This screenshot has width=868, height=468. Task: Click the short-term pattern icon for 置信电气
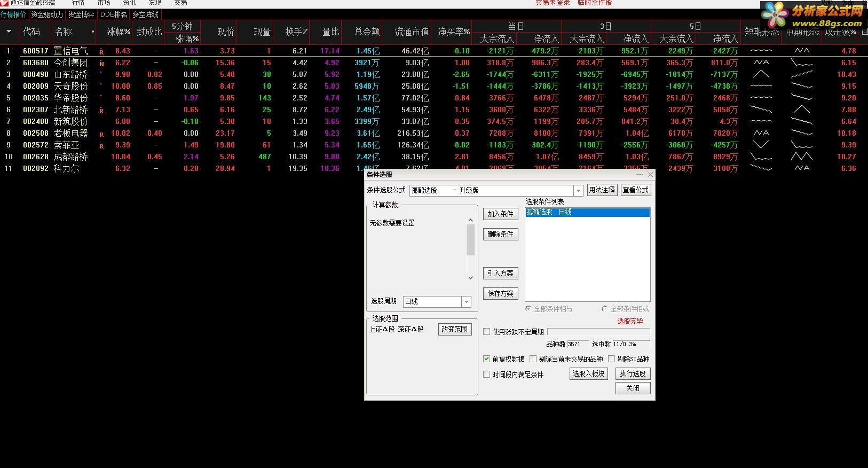click(x=761, y=51)
